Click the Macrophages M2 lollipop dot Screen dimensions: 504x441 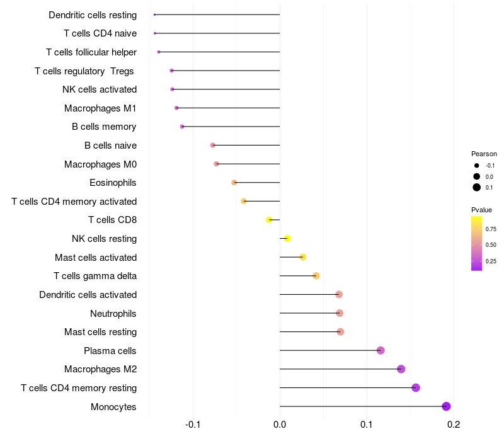click(x=401, y=369)
